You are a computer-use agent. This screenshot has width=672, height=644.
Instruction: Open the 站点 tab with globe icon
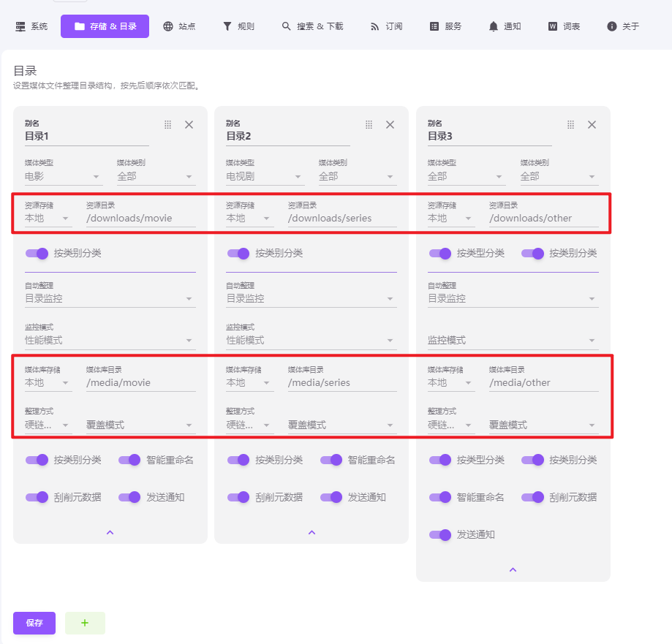click(179, 26)
